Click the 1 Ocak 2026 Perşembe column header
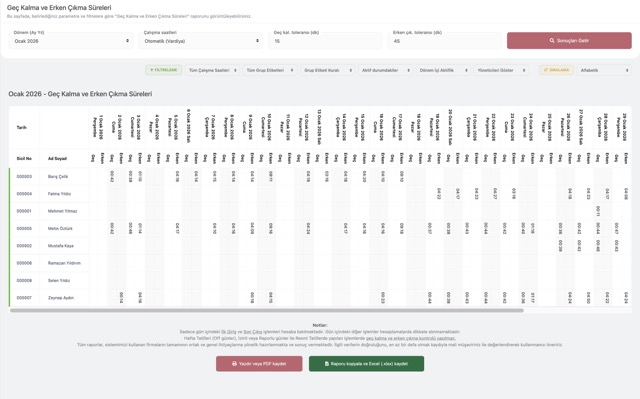640x399 pixels. (x=98, y=128)
